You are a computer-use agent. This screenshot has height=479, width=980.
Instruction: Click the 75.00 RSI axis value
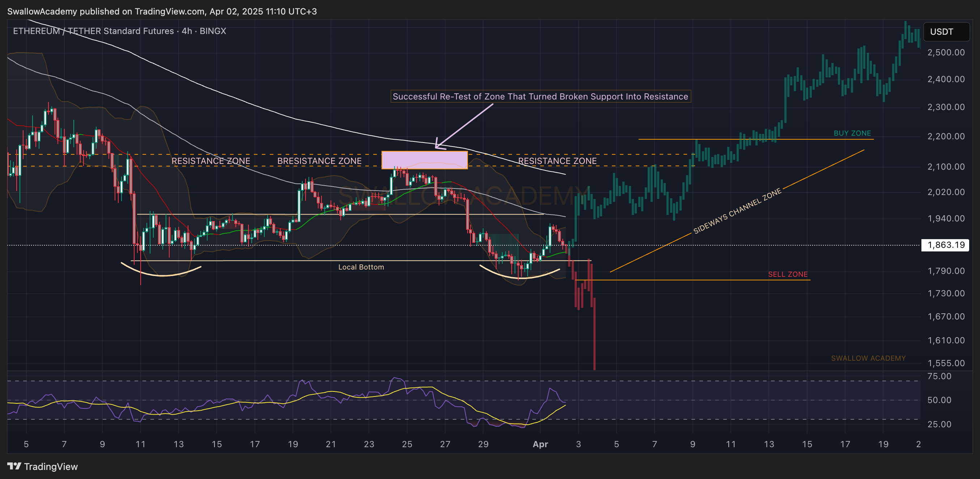pyautogui.click(x=939, y=376)
